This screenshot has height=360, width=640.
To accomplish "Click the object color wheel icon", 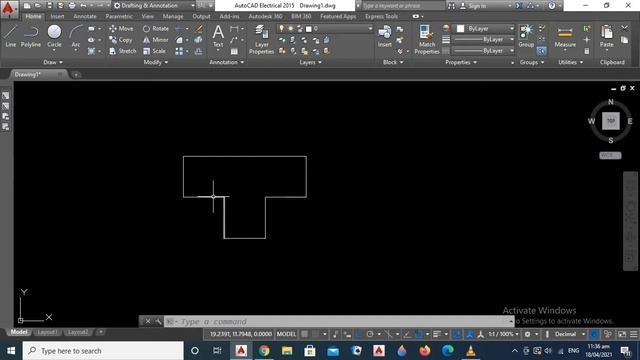I will click(446, 28).
